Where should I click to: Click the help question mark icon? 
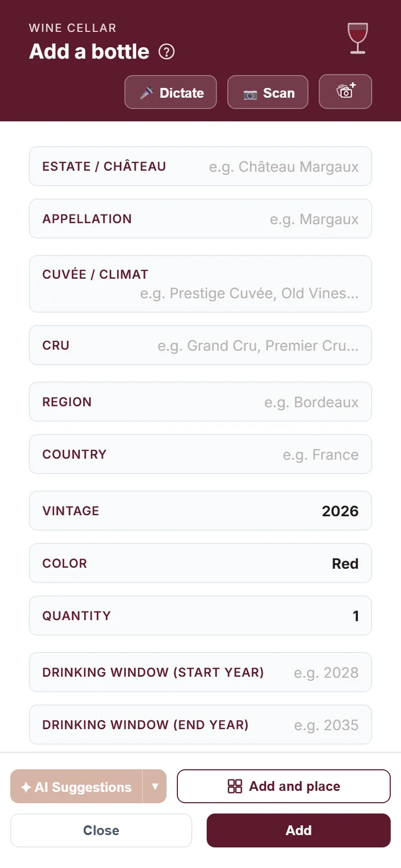pos(167,51)
